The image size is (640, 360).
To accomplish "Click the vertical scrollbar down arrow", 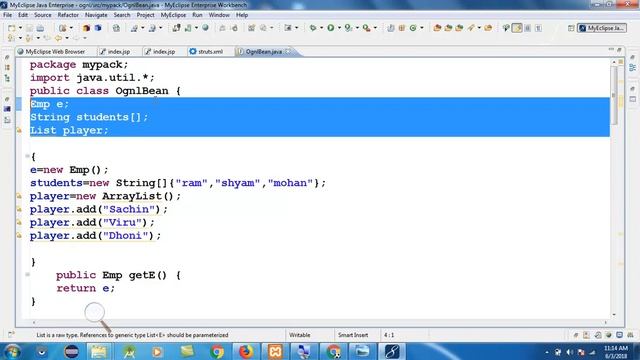I will [x=613, y=314].
